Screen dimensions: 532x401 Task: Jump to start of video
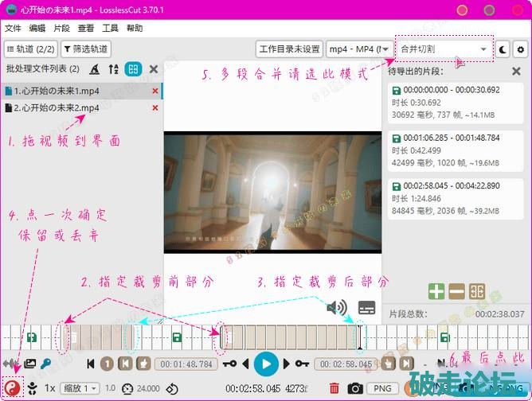click(x=91, y=364)
